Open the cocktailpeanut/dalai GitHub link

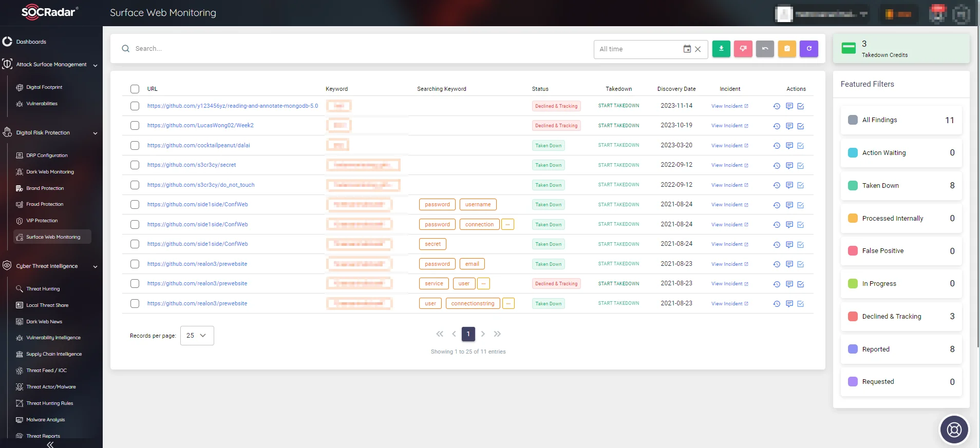[199, 145]
